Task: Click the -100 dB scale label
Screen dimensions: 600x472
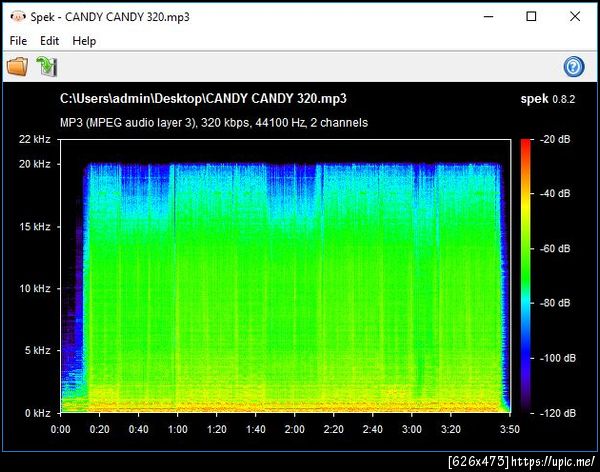Action: point(558,358)
